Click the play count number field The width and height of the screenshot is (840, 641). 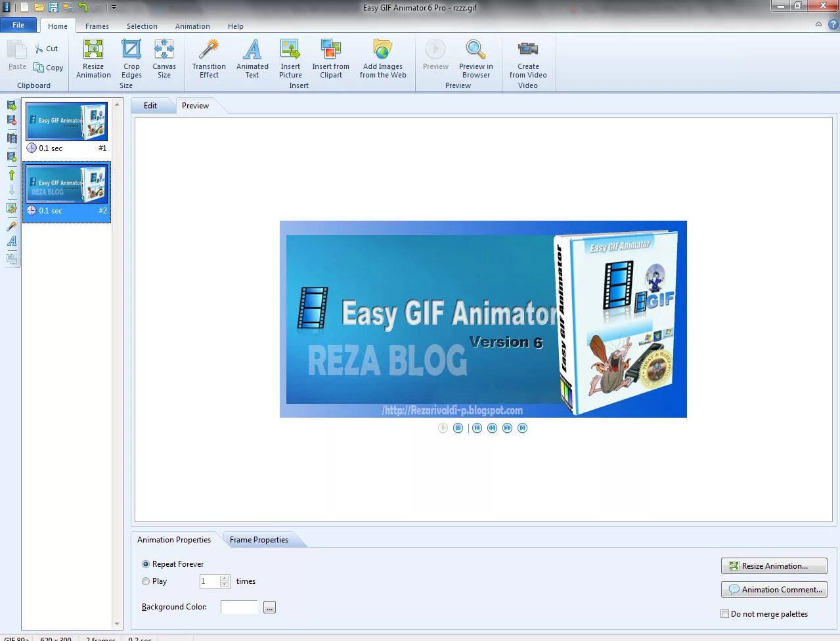210,581
